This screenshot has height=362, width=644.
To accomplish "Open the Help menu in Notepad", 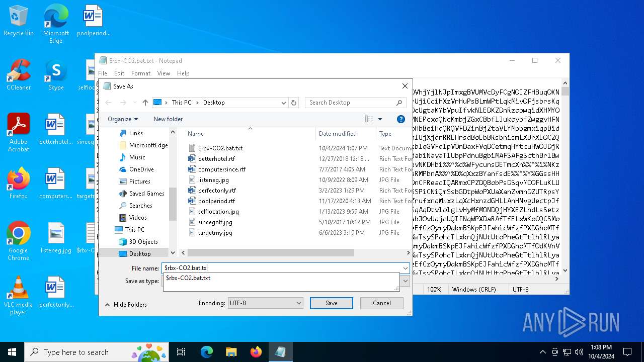I will click(x=183, y=73).
